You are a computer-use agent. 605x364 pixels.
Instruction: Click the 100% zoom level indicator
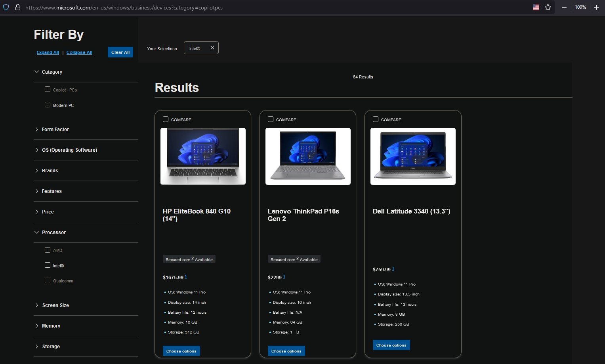coord(580,7)
